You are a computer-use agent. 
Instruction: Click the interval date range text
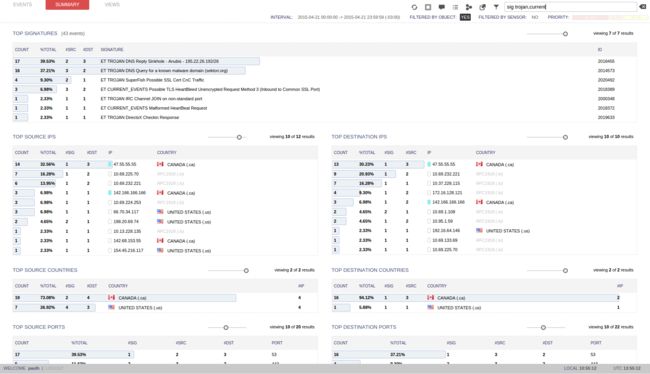click(x=349, y=17)
